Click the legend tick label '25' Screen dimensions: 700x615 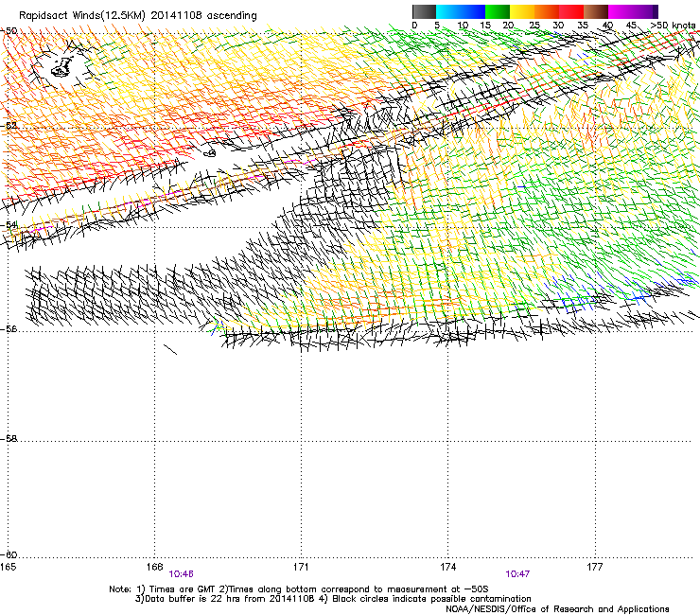534,26
